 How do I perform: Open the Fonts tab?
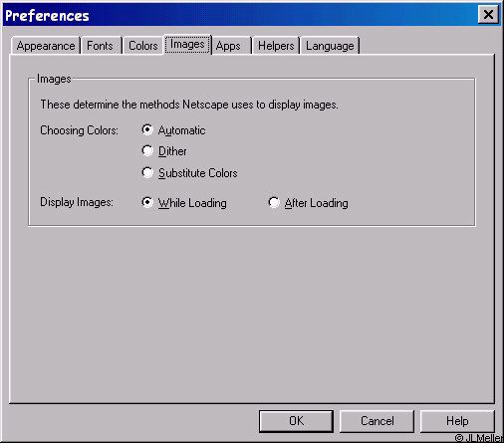101,46
